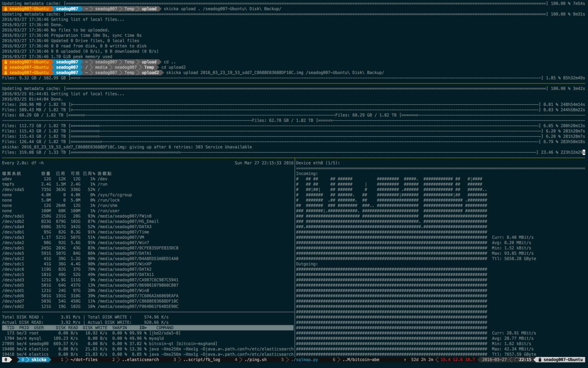Select the bitcoin-qt process row in iotop
588x368 pixels.
tap(147, 344)
